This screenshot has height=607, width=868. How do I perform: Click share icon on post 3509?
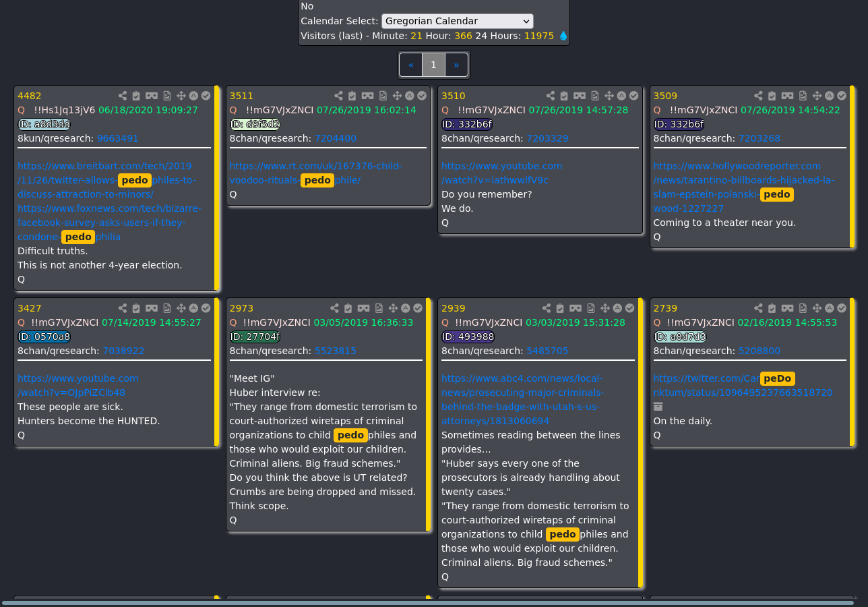coord(759,96)
